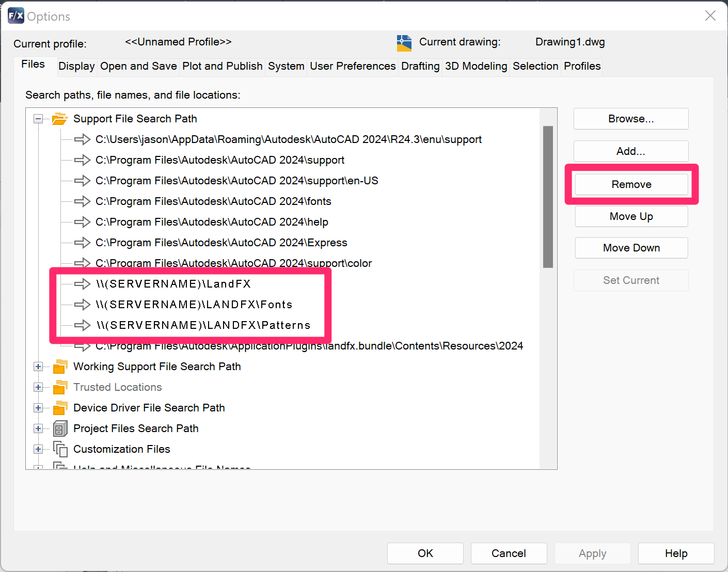Click the Project Files Search Path document icon
Image resolution: width=728 pixels, height=572 pixels.
coord(60,428)
